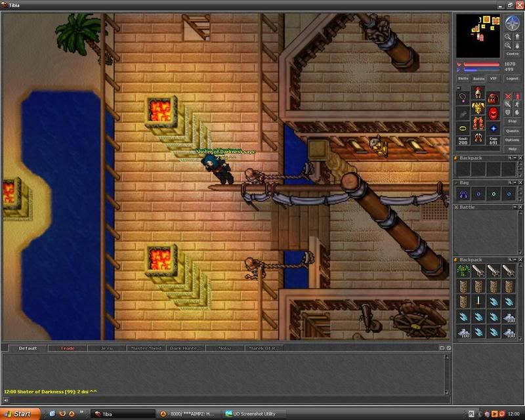This screenshot has height=420, width=525.
Task: Click the chat console scrollbar
Action: pos(446,375)
